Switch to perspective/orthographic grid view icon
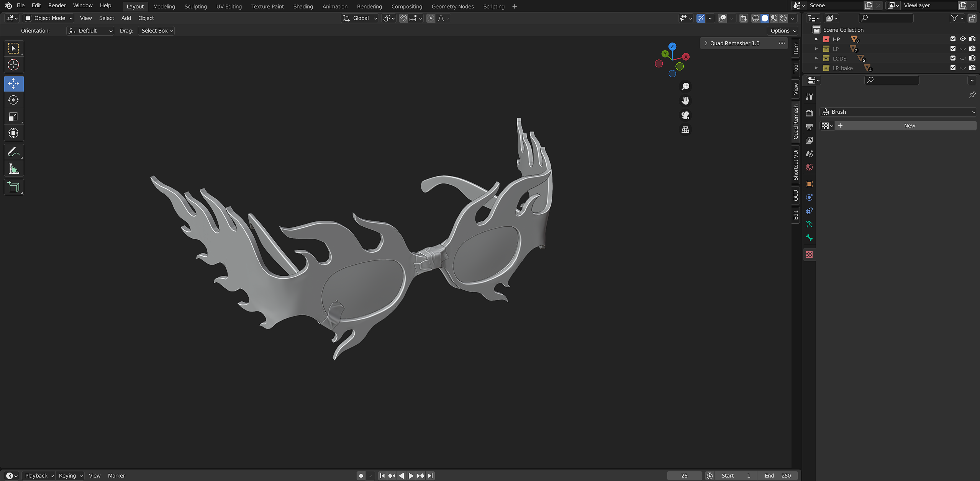The width and height of the screenshot is (980, 481). pyautogui.click(x=685, y=130)
